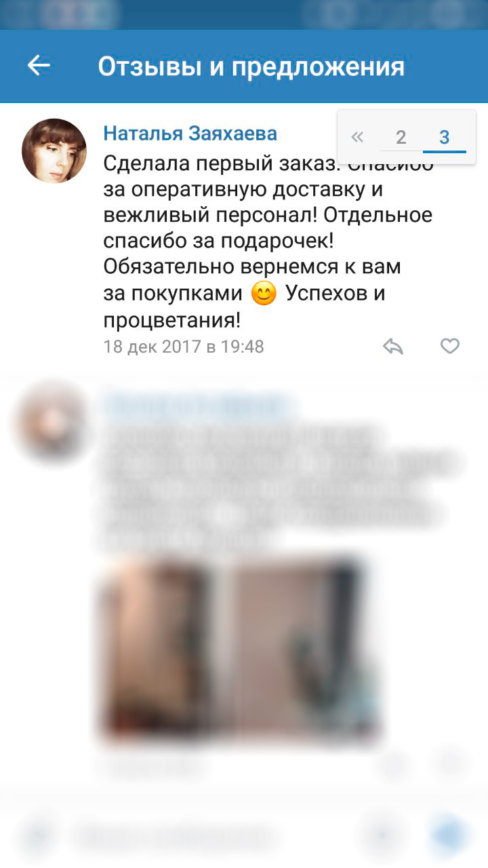Open the emoji picker beside the input
Viewport: 488px width, 868px height.
point(385,835)
